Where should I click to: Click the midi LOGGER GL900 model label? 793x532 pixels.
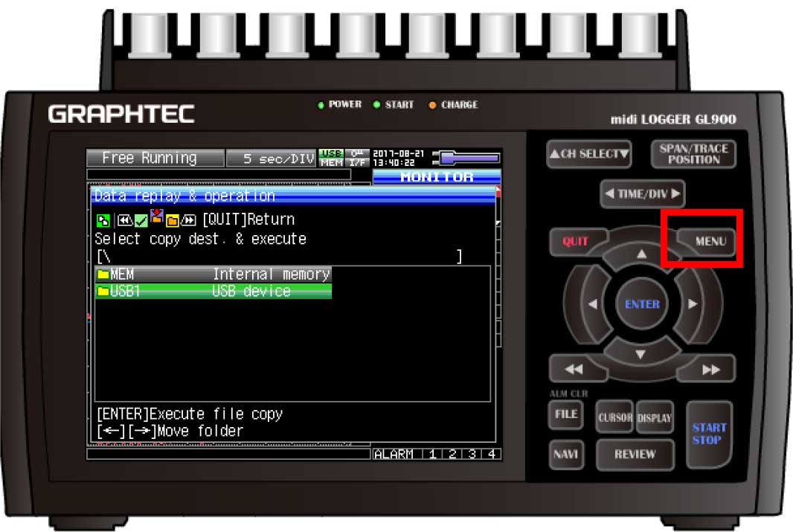(x=673, y=119)
